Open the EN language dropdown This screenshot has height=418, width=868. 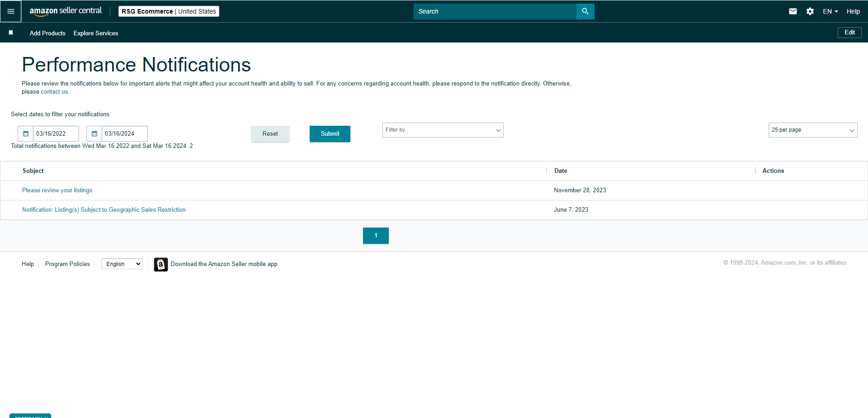point(830,11)
